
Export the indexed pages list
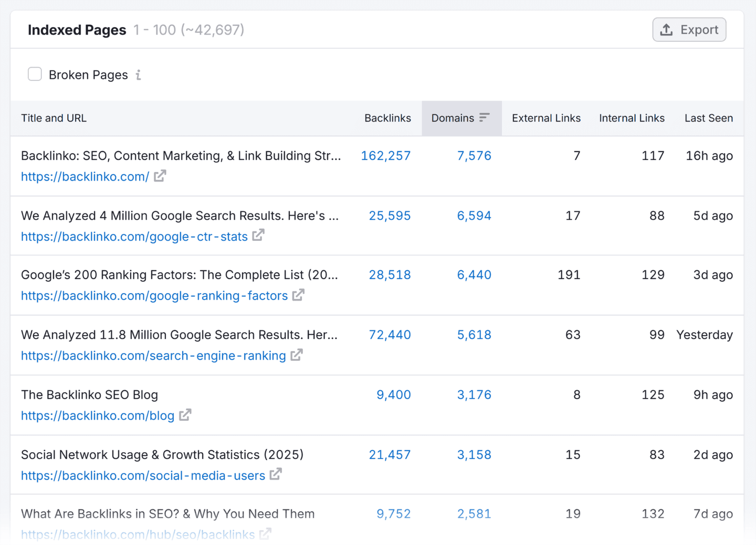coord(689,30)
